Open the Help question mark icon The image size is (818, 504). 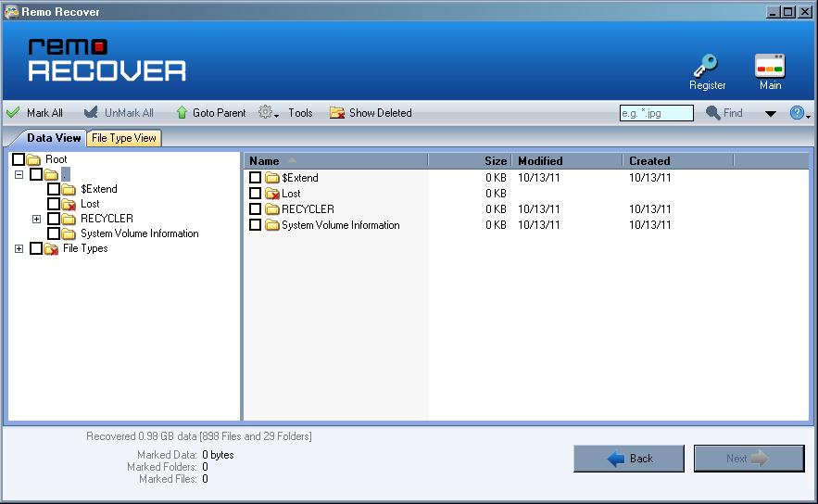point(797,113)
